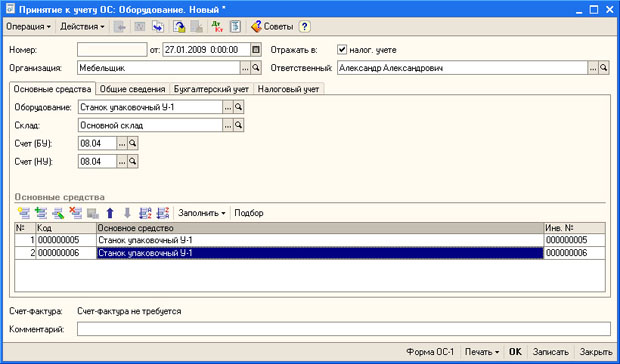Choose Склад with its ellipsis button
The image size is (620, 364).
(x=228, y=125)
